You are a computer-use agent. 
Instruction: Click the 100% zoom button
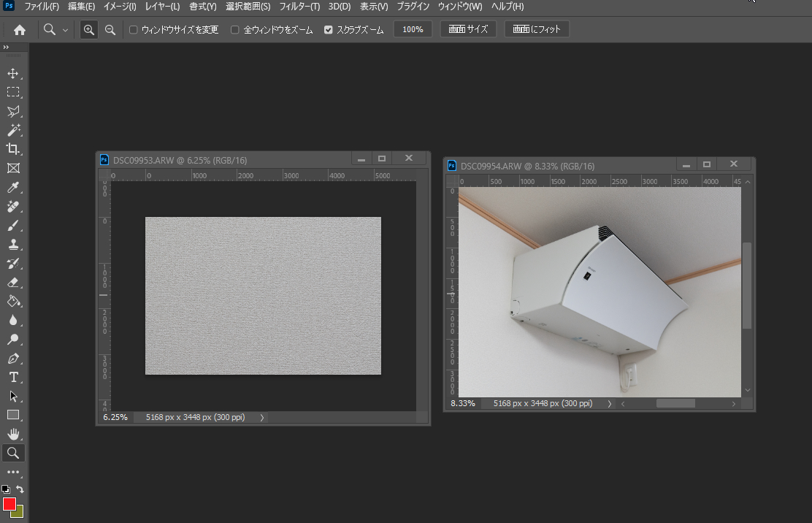(413, 30)
